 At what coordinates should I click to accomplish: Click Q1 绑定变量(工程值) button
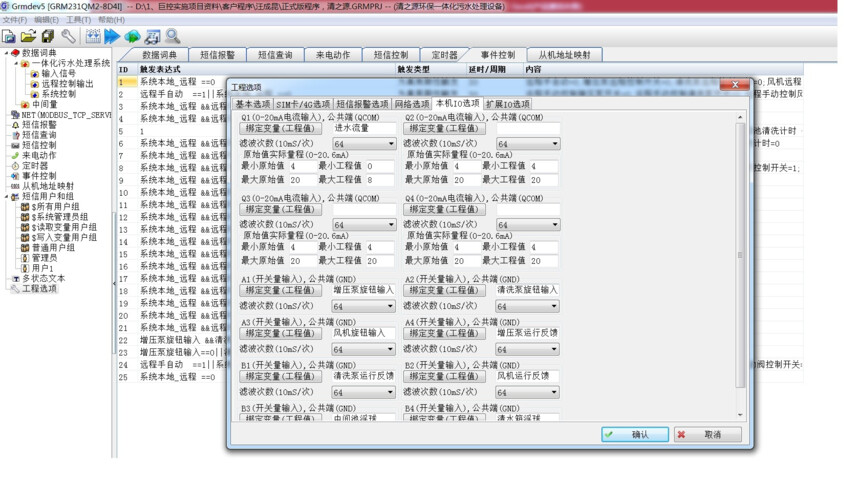click(280, 128)
